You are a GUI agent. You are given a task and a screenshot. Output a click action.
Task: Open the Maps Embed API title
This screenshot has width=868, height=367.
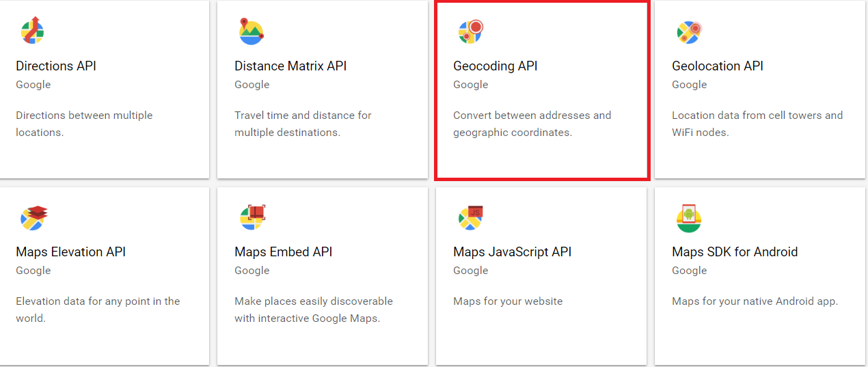(284, 252)
